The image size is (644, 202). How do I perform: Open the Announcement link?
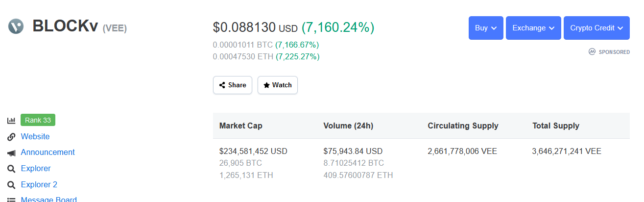pyautogui.click(x=48, y=152)
